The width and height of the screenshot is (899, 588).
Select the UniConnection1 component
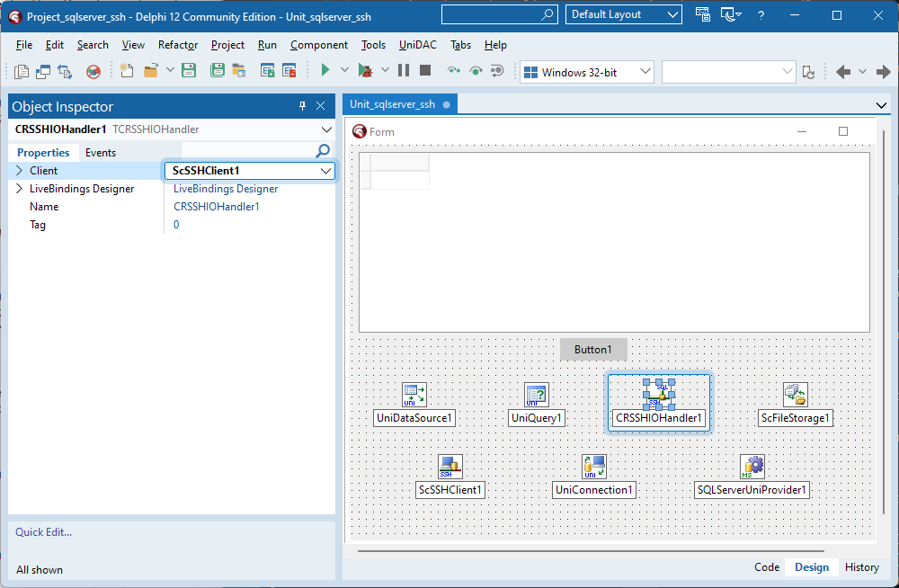click(x=593, y=466)
